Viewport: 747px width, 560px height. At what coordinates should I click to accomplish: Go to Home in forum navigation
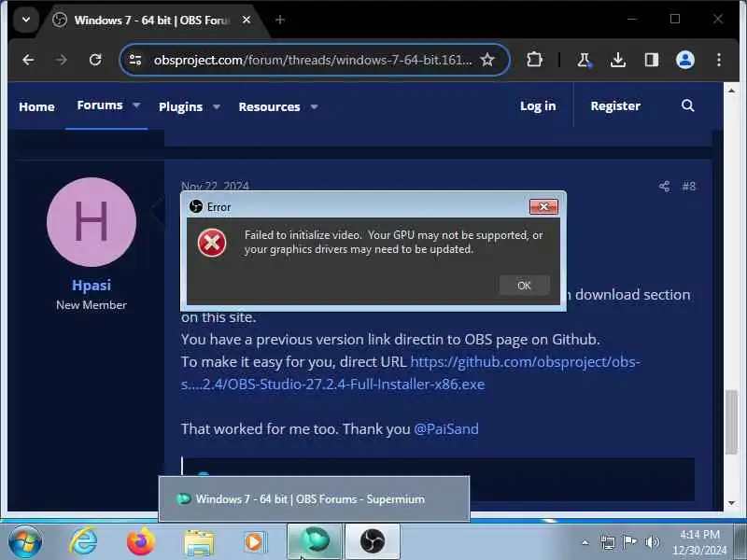pyautogui.click(x=36, y=106)
